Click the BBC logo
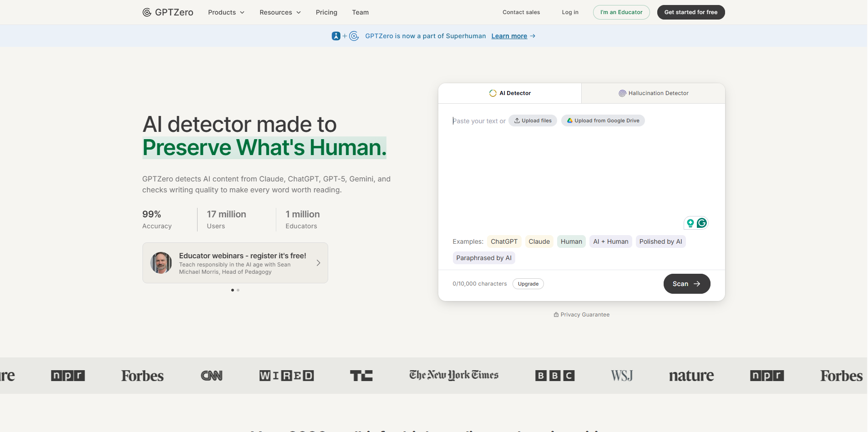 click(x=555, y=376)
